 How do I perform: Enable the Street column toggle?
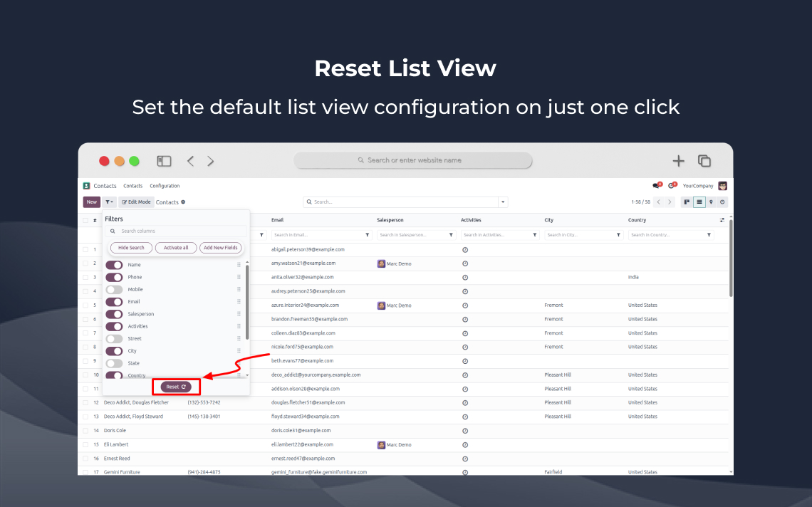(x=114, y=339)
